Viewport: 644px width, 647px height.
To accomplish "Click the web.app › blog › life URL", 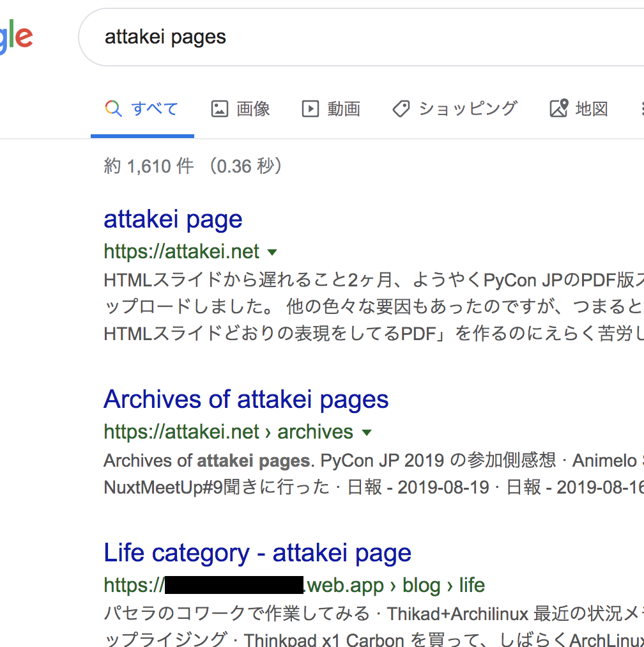I will click(295, 585).
